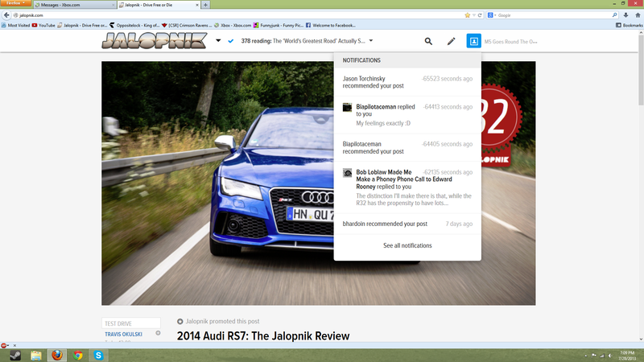The image size is (644, 362).
Task: Expand the arrow after the reading headline
Action: (x=371, y=41)
